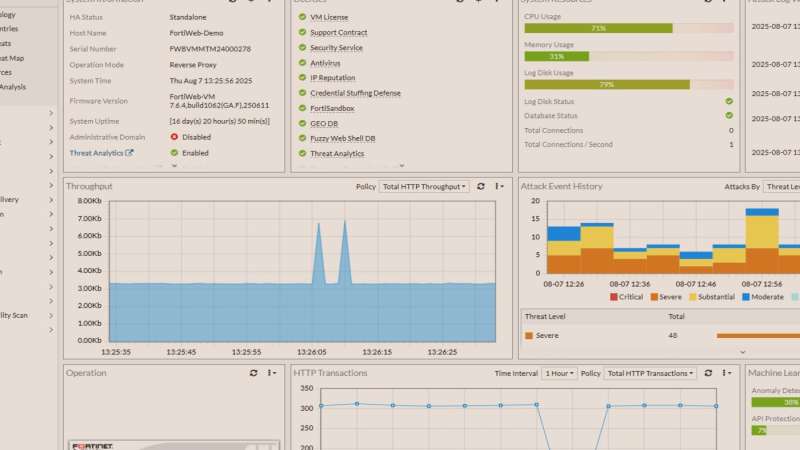Click the Administrative Domain disabled red icon
This screenshot has height=450, width=800.
pos(174,137)
